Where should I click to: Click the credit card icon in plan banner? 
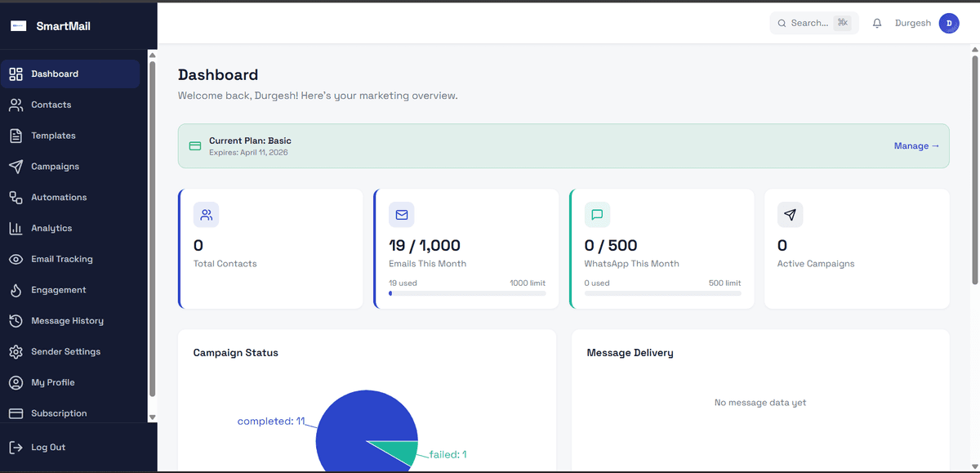(x=195, y=146)
